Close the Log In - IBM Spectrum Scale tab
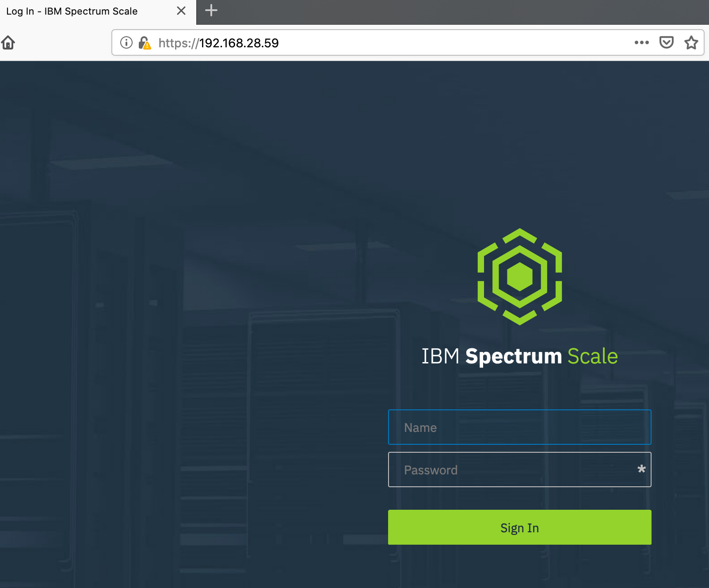The image size is (709, 588). (x=181, y=11)
